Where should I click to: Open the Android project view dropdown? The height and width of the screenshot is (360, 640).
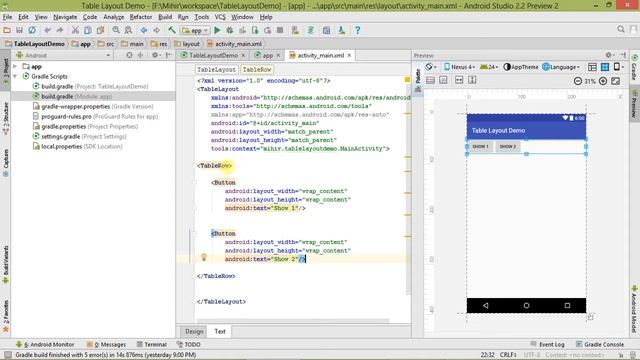point(63,55)
